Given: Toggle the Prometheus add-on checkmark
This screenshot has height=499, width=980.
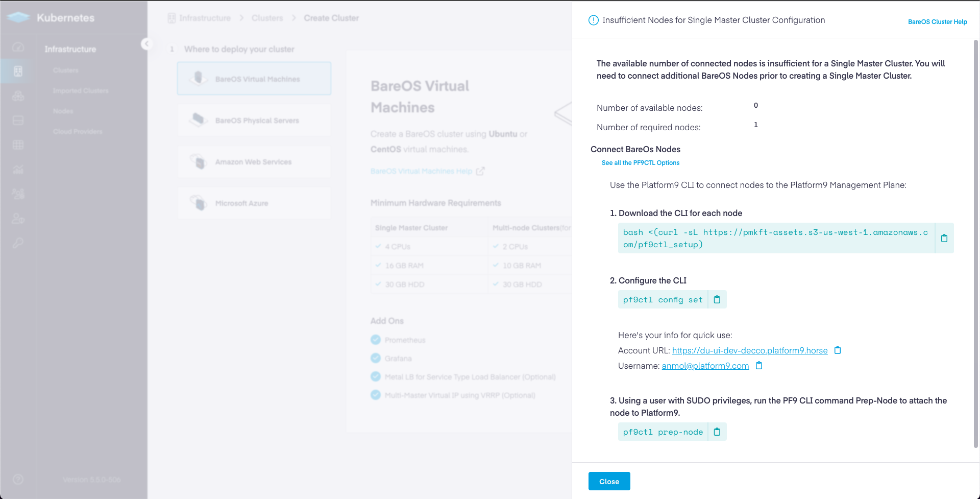Looking at the screenshot, I should click(x=376, y=340).
